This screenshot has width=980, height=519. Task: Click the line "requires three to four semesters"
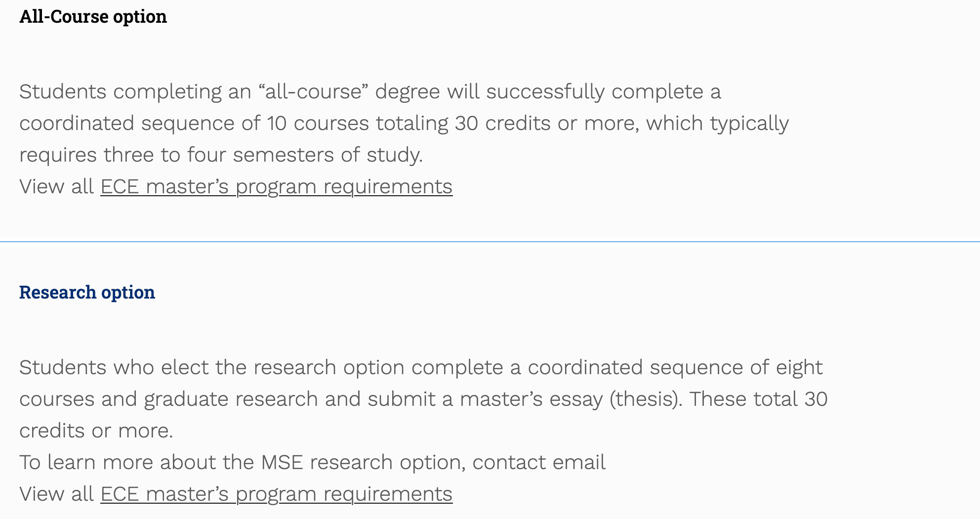tap(221, 155)
